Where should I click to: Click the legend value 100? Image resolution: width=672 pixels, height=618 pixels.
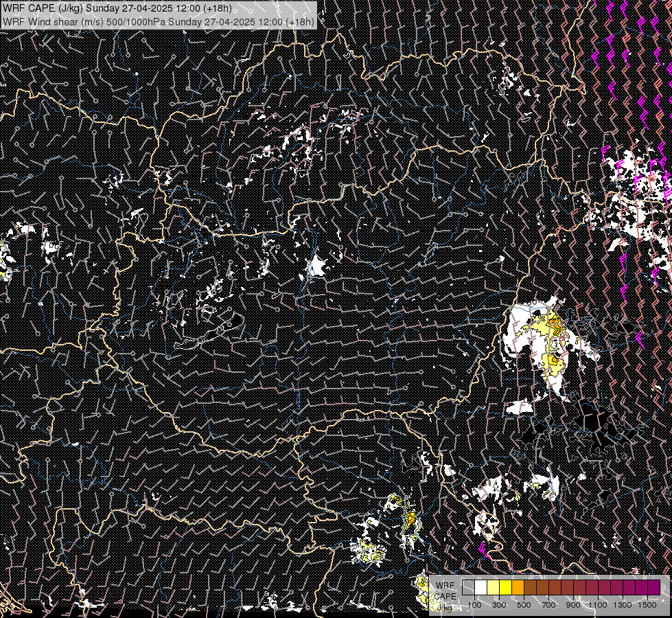click(474, 605)
